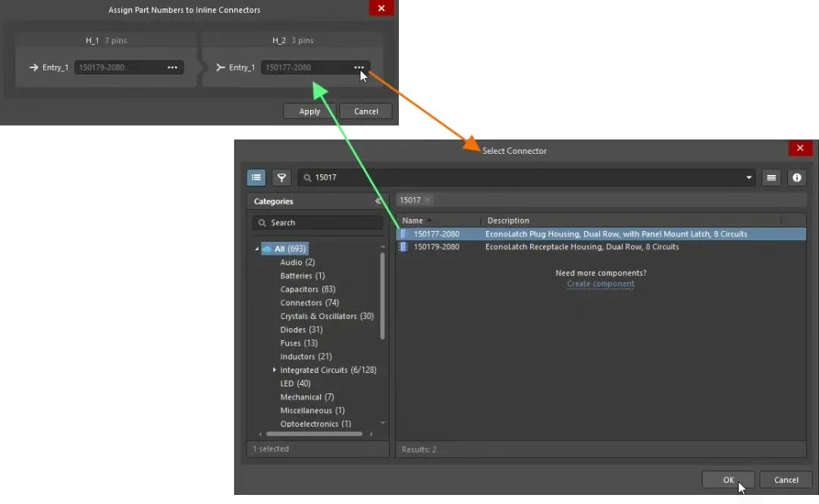This screenshot has height=504, width=819.
Task: Collapse the All (693) tree node
Action: (x=257, y=249)
